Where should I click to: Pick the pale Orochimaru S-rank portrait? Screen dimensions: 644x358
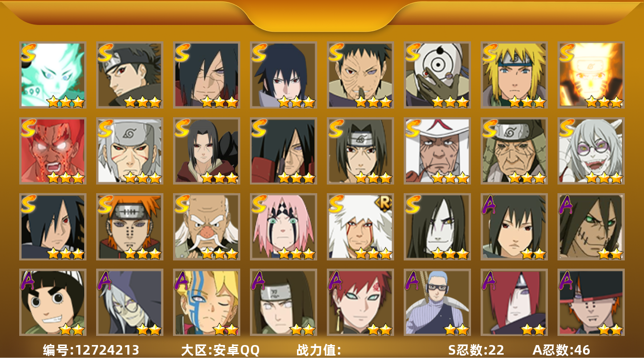[437, 227]
